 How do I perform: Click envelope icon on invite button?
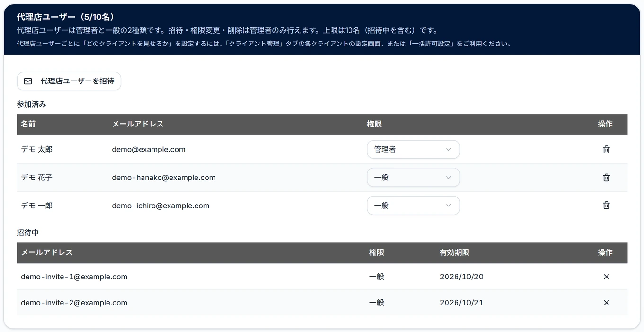coord(28,81)
